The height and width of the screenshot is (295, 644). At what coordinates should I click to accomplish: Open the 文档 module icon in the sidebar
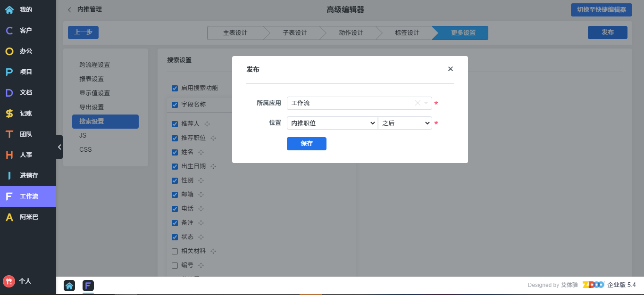coord(9,92)
